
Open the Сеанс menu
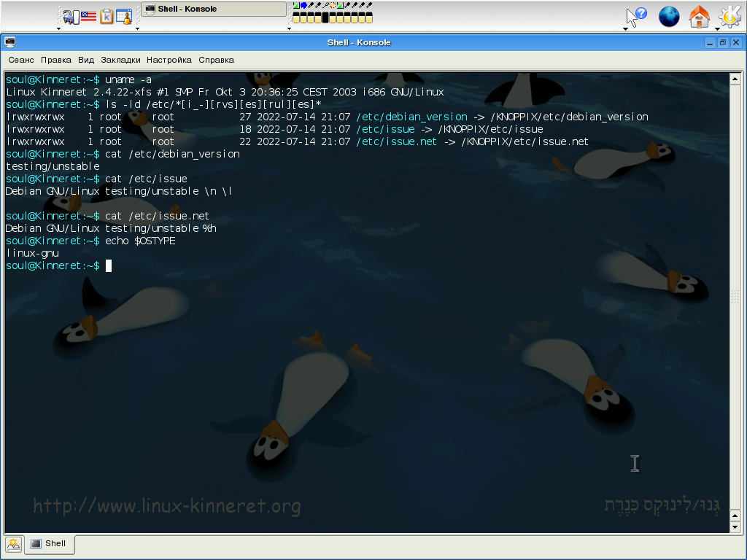(21, 60)
